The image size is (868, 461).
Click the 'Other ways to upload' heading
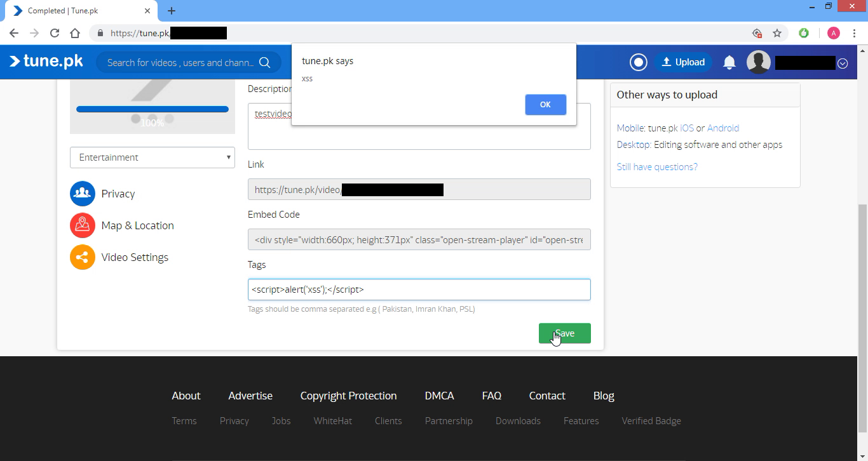tap(667, 95)
